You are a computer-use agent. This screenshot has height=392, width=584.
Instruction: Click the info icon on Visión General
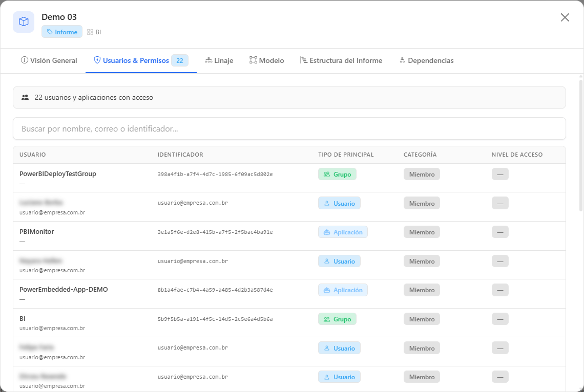point(24,60)
